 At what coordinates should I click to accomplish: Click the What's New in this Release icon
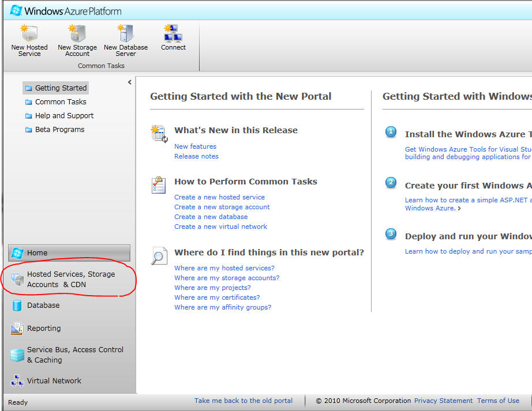[x=159, y=134]
